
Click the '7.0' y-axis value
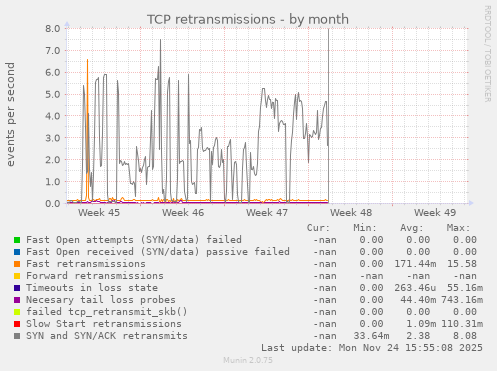point(53,51)
